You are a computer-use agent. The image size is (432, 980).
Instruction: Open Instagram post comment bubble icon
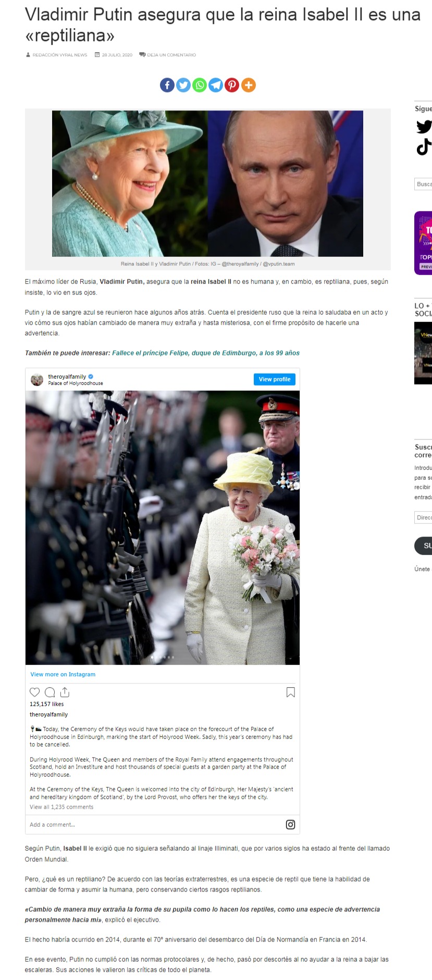click(50, 692)
